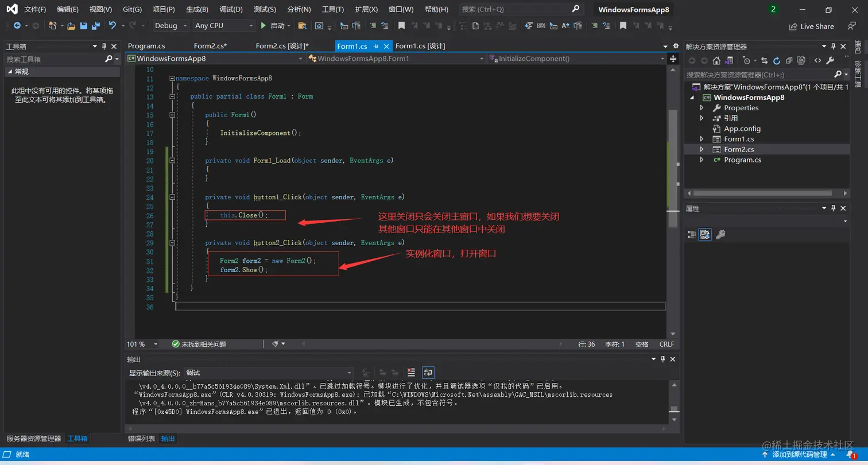
Task: Click the new project icon in toolbar
Action: click(x=52, y=26)
